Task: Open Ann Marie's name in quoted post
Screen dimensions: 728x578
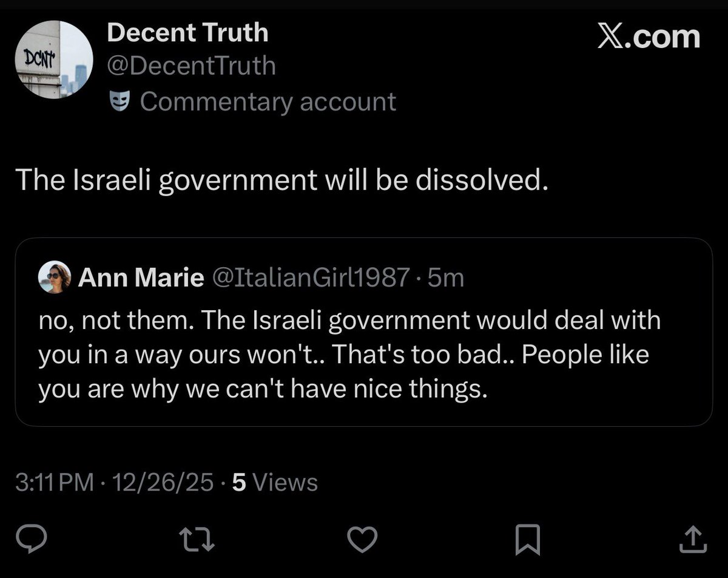Action: pyautogui.click(x=141, y=279)
